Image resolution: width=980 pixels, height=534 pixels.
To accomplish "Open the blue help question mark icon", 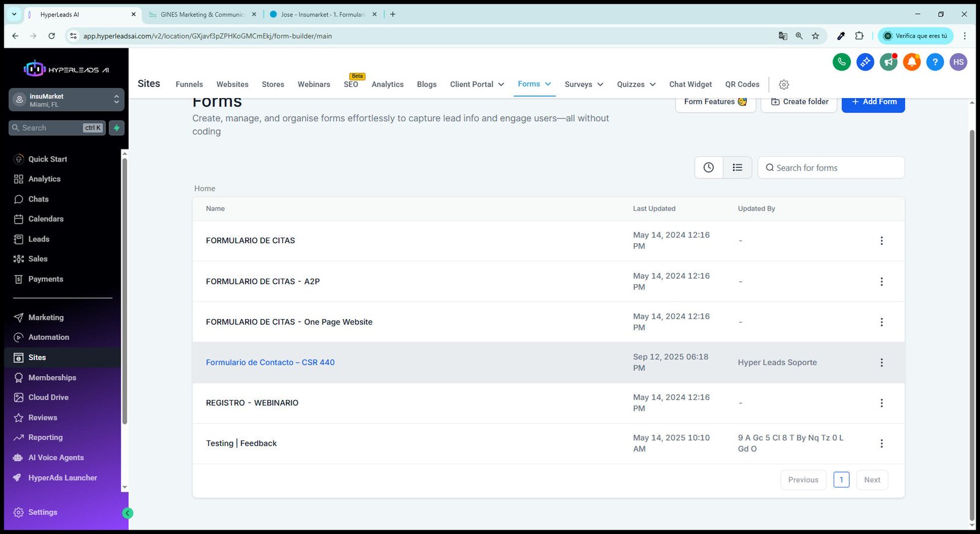I will click(x=935, y=62).
